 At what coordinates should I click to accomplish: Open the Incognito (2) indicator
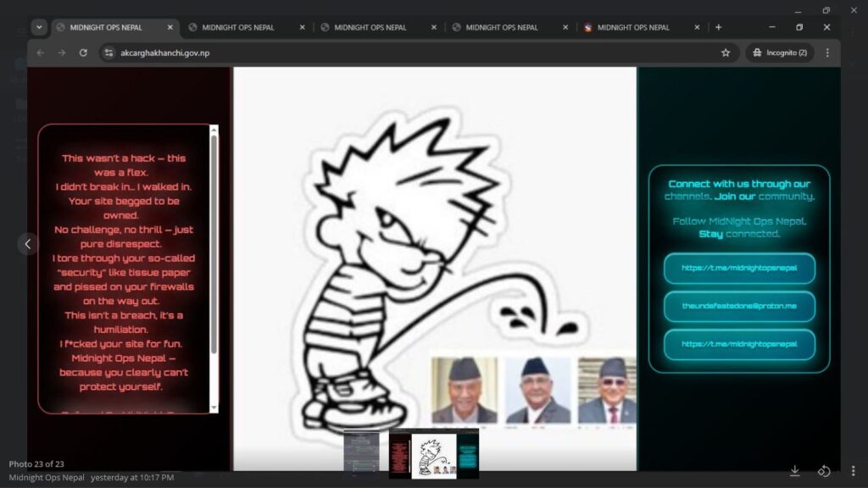pyautogui.click(x=780, y=53)
